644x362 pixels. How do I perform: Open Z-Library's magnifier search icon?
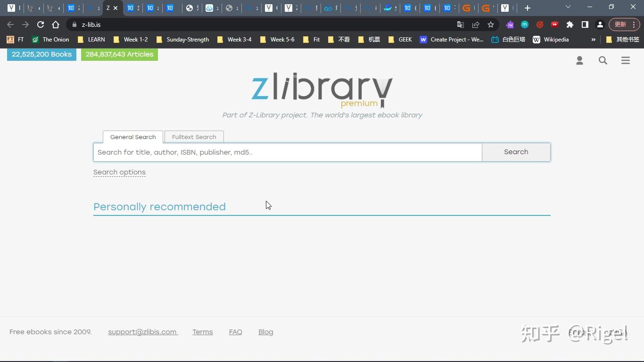[x=603, y=60]
